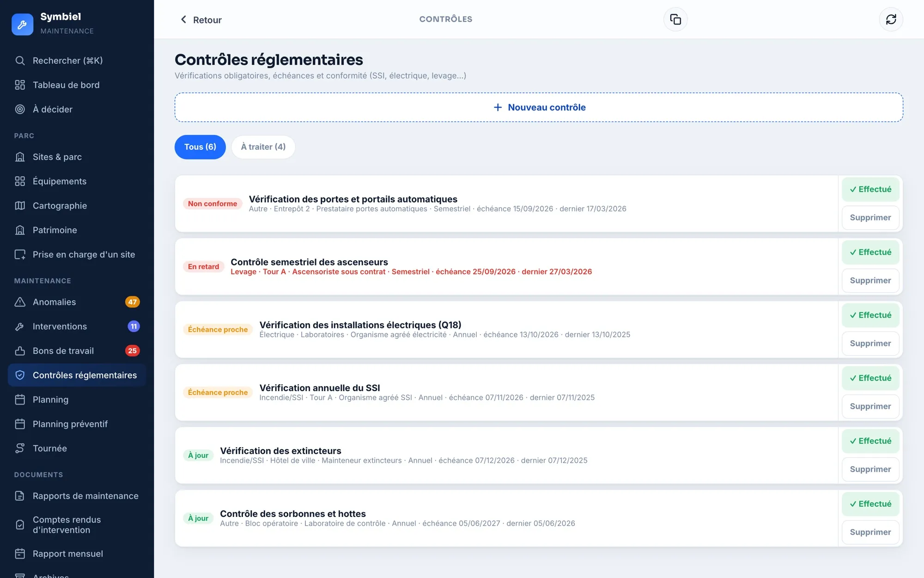Click the Cartographie map icon
Image resolution: width=924 pixels, height=578 pixels.
pyautogui.click(x=20, y=206)
